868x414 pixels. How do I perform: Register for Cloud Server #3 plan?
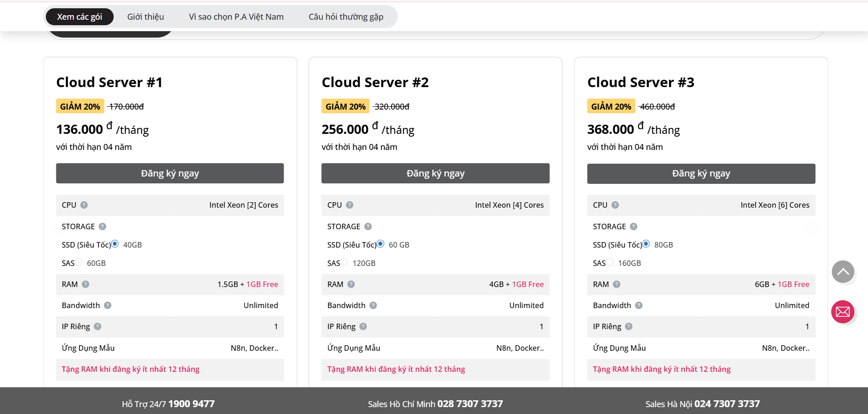(701, 173)
